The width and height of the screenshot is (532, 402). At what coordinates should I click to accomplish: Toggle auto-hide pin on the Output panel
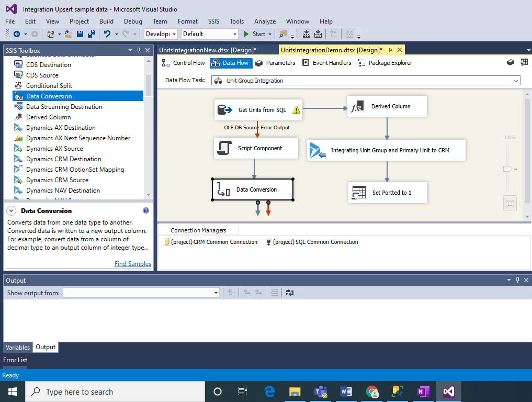tap(517, 280)
